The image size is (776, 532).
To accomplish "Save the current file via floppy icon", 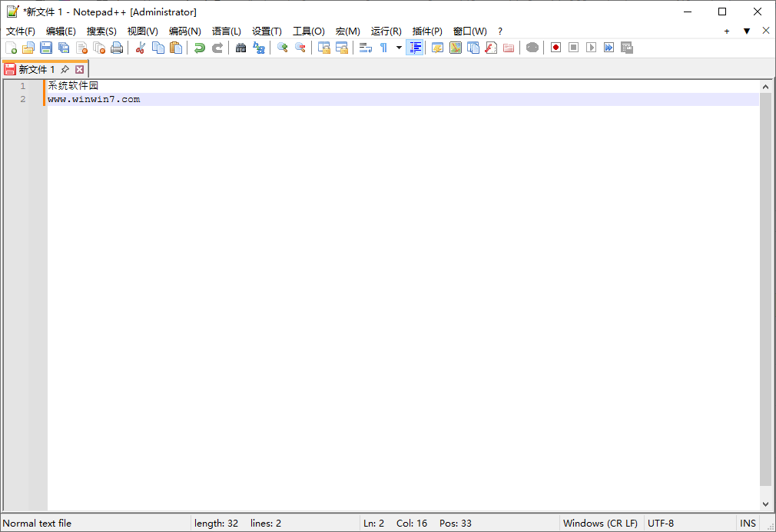I will pyautogui.click(x=46, y=48).
